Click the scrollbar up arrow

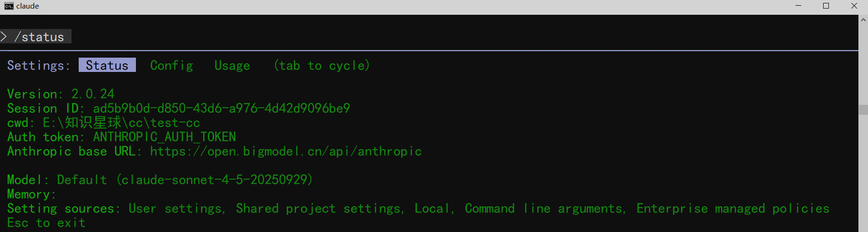click(x=863, y=20)
